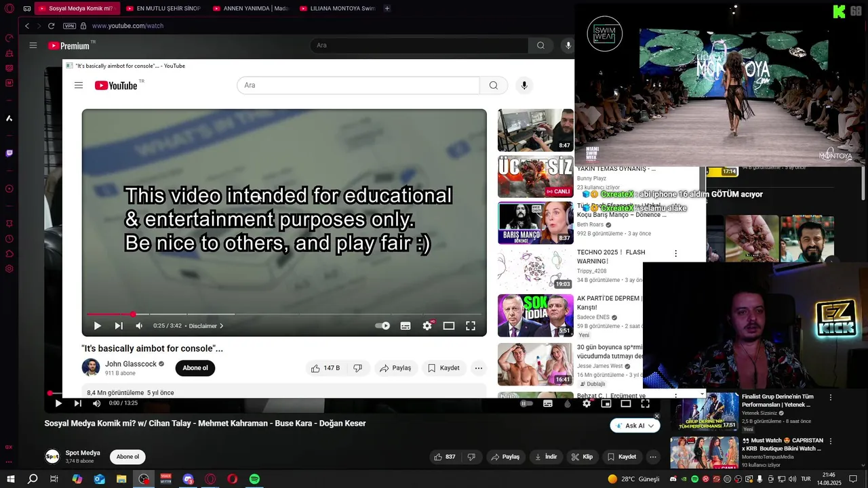
Task: Subscribe to John Glasscock with Abone ol
Action: pos(195,368)
